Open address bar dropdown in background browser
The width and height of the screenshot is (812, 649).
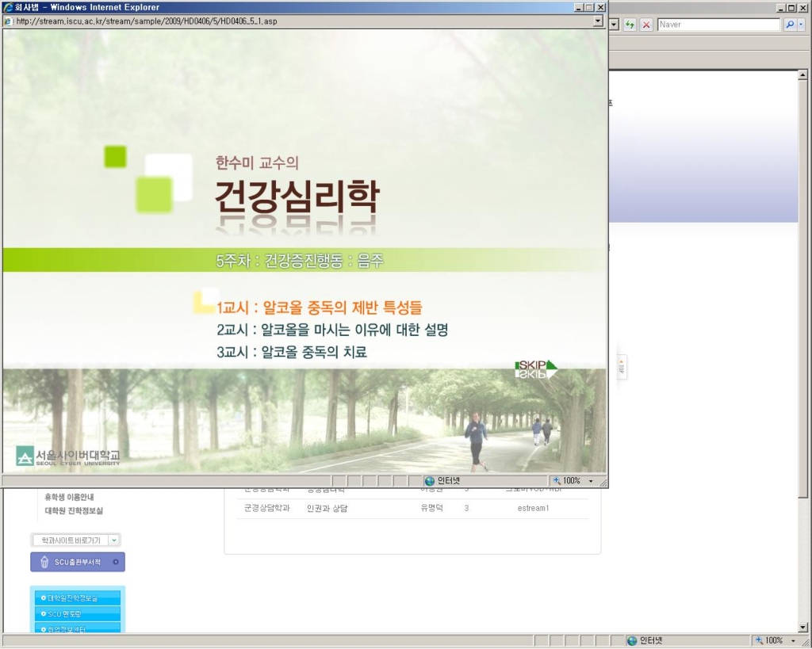pyautogui.click(x=615, y=25)
